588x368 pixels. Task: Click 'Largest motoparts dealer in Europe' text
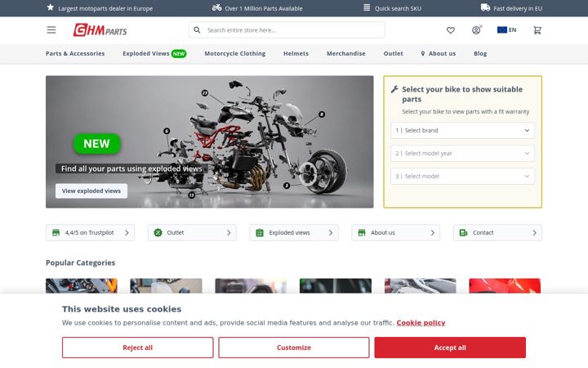[105, 8]
